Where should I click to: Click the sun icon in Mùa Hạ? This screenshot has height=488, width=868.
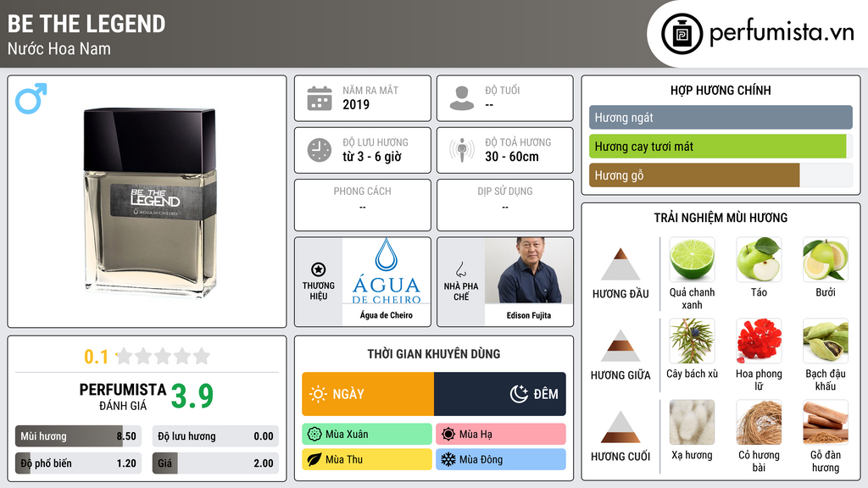[x=448, y=435]
